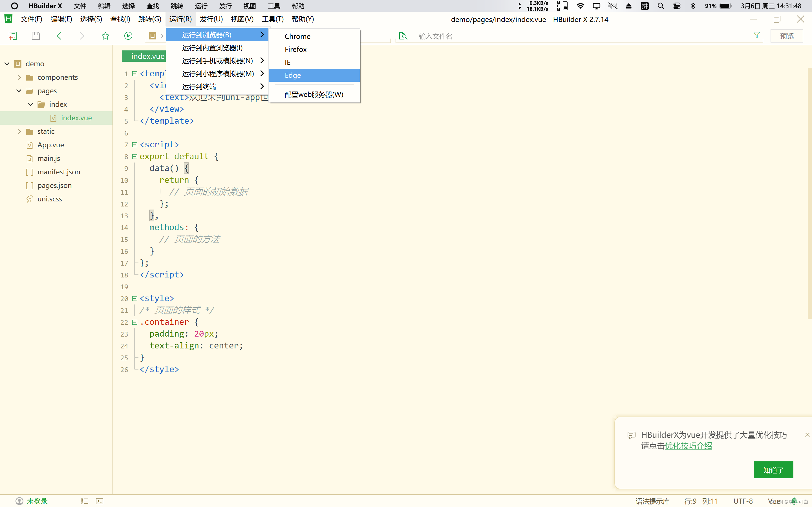Collapse the template fold marker on line 1
Screen dimensions: 812x507
tap(134, 74)
